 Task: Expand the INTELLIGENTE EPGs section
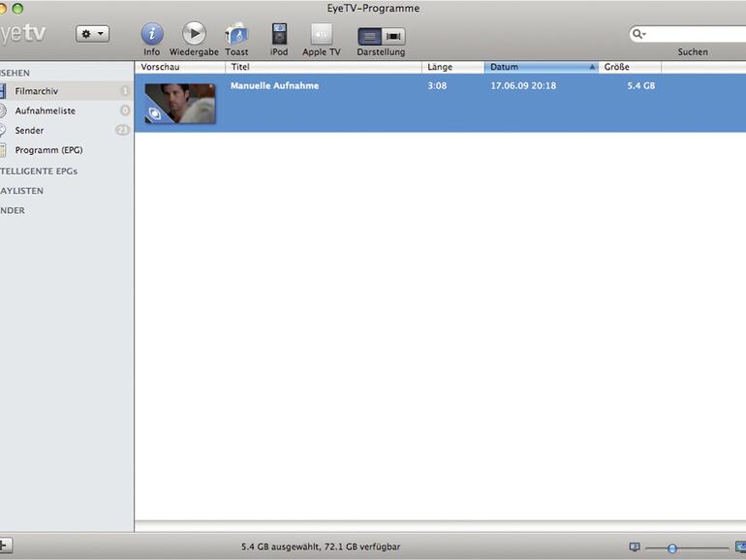(39, 171)
